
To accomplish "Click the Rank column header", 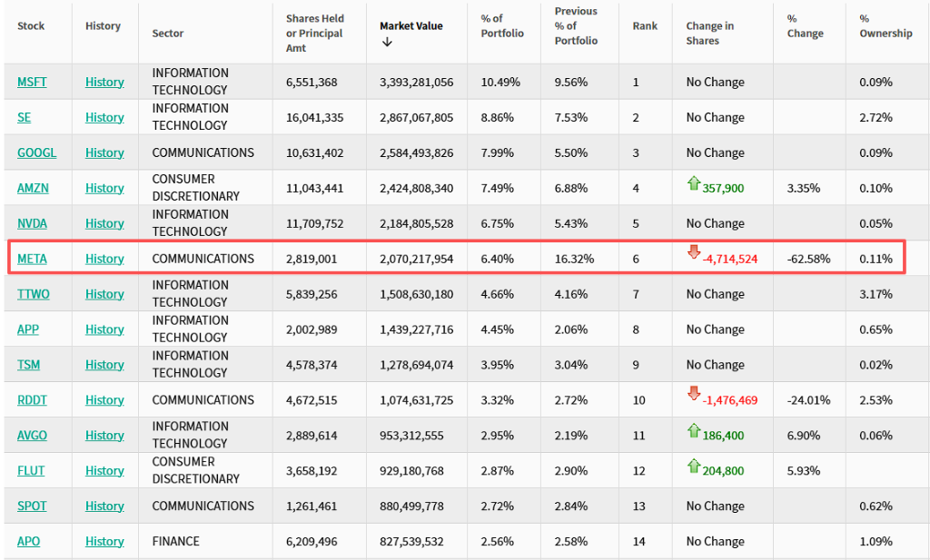I will tap(645, 26).
